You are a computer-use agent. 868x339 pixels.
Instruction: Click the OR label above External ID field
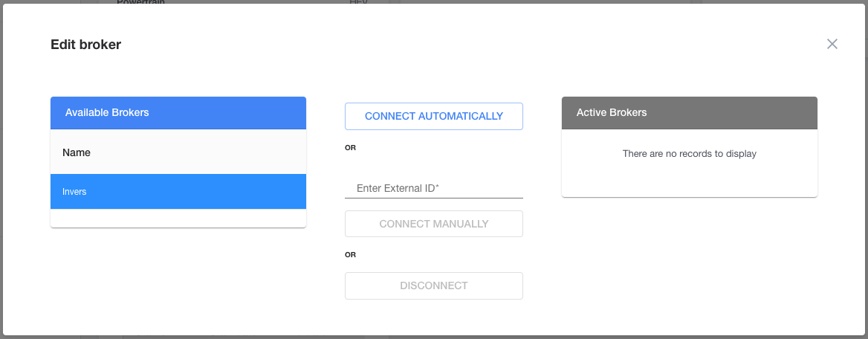point(351,148)
